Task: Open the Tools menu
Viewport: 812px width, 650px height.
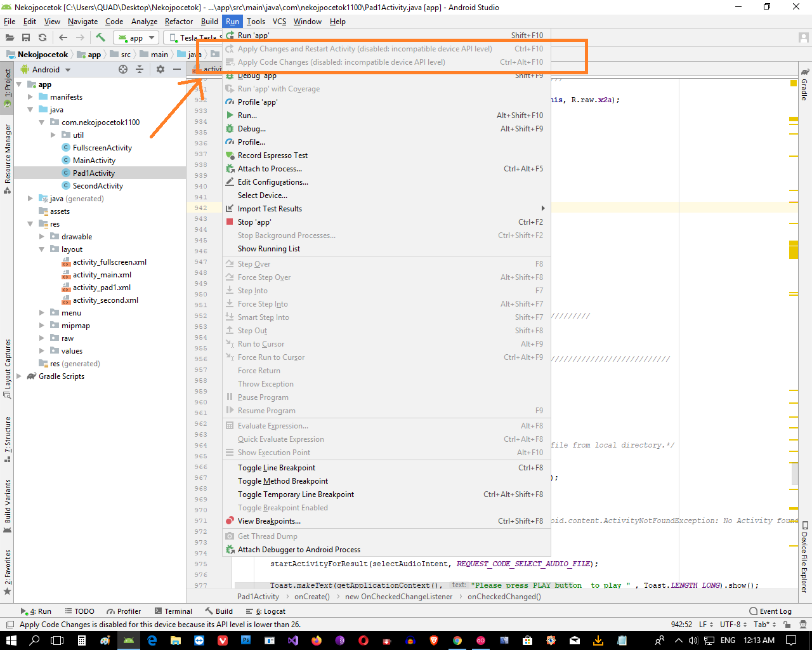Action: tap(256, 22)
